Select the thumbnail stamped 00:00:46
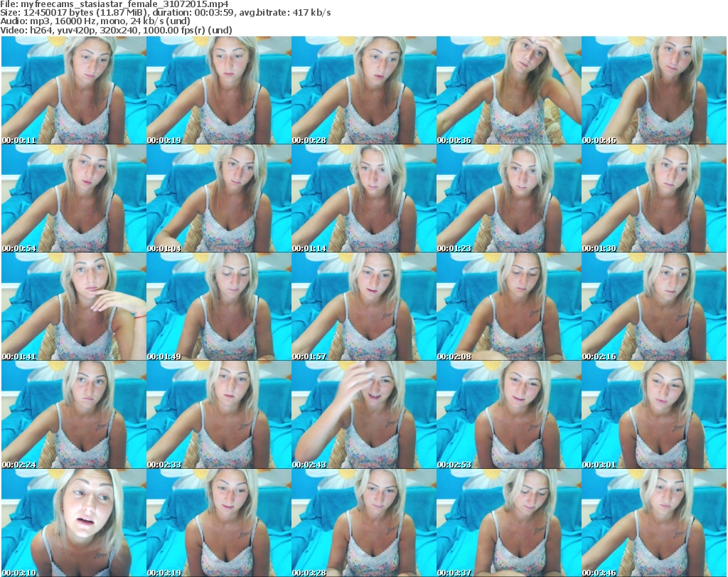This screenshot has height=577, width=728. click(x=654, y=90)
